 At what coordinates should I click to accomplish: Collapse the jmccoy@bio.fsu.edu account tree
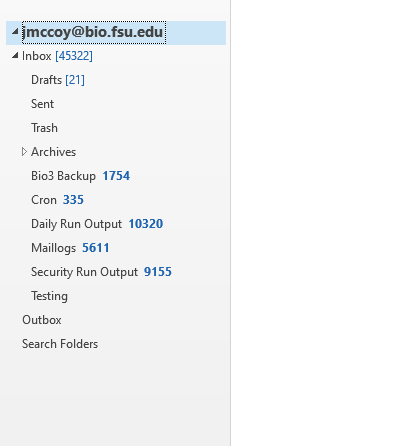pos(15,32)
